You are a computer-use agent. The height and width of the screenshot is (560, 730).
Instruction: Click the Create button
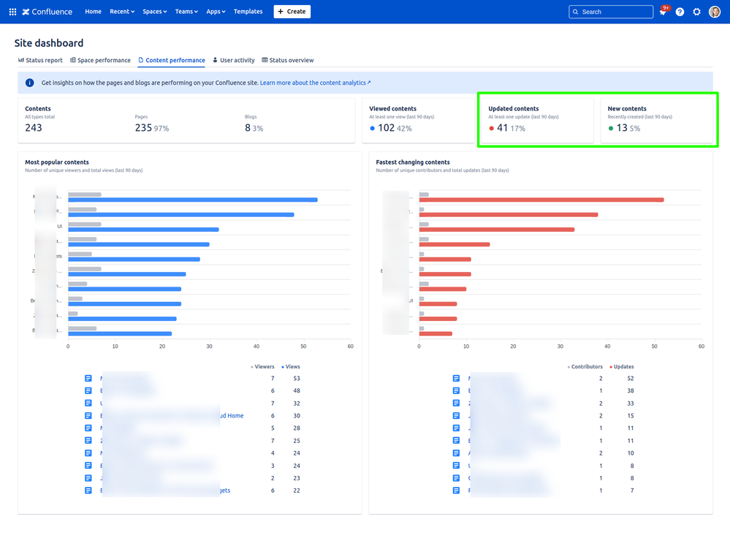(292, 12)
